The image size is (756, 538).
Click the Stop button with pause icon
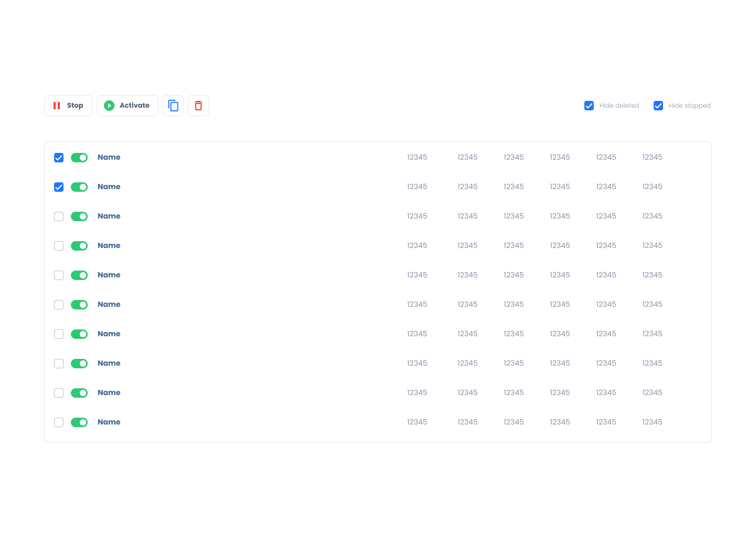coord(68,106)
